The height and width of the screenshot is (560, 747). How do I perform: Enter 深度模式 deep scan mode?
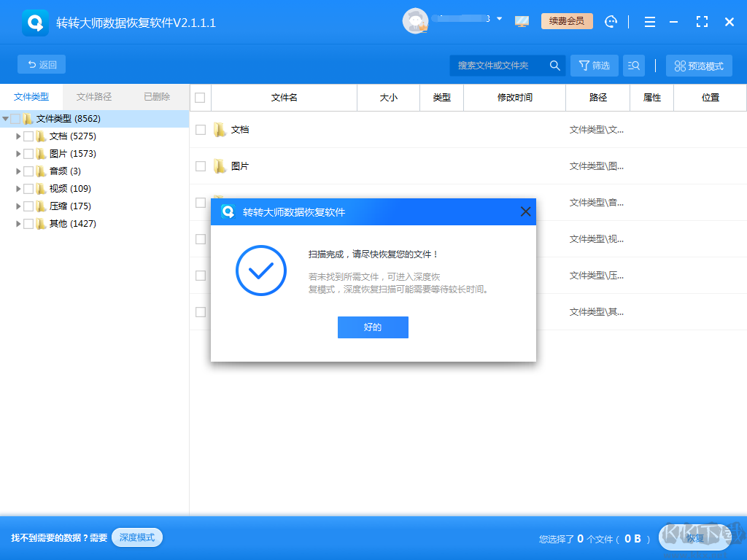(137, 537)
